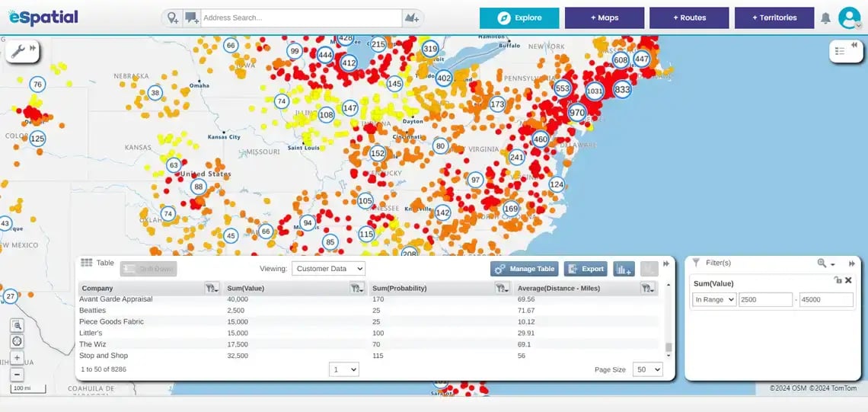This screenshot has height=412, width=868.
Task: Open the page number dropdown
Action: 343,369
